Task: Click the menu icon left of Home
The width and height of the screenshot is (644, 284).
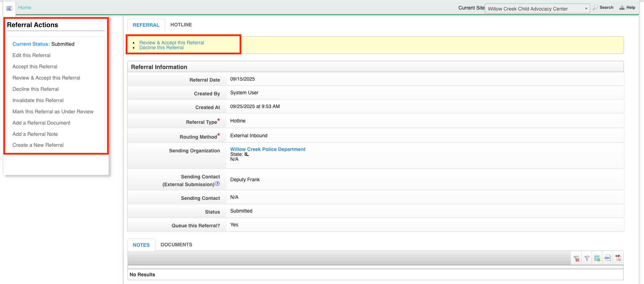Action: click(9, 8)
